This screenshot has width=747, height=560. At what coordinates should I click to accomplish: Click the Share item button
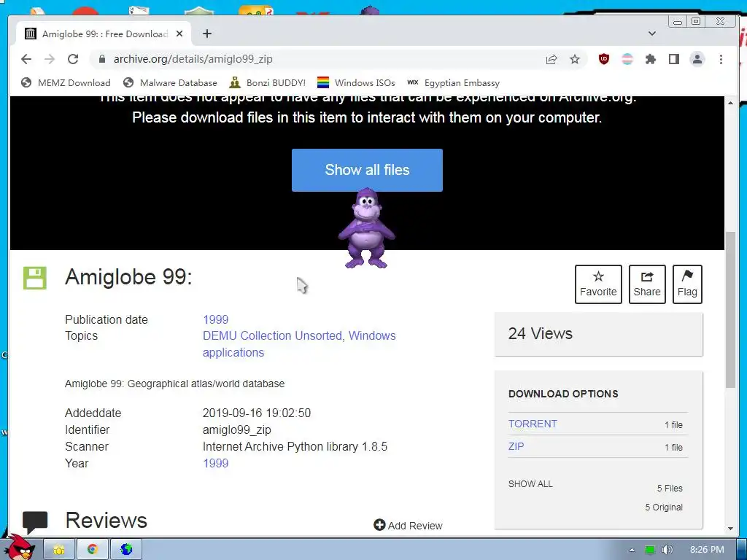pyautogui.click(x=647, y=284)
